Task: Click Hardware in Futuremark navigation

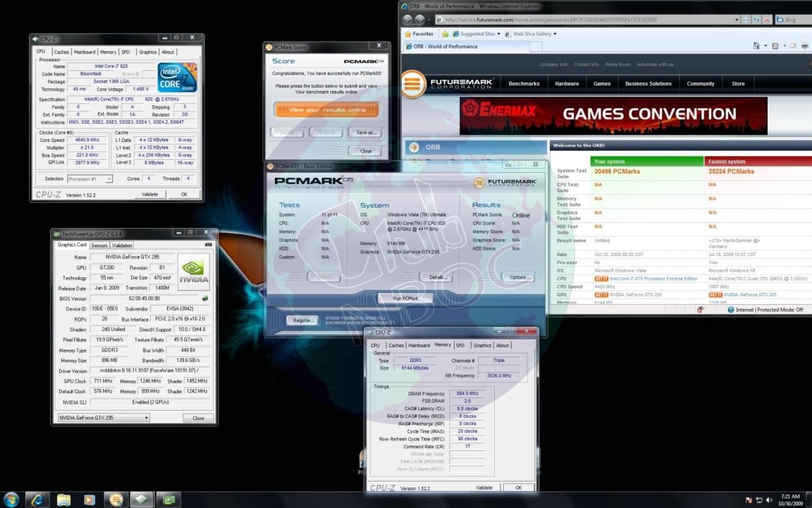Action: tap(567, 84)
